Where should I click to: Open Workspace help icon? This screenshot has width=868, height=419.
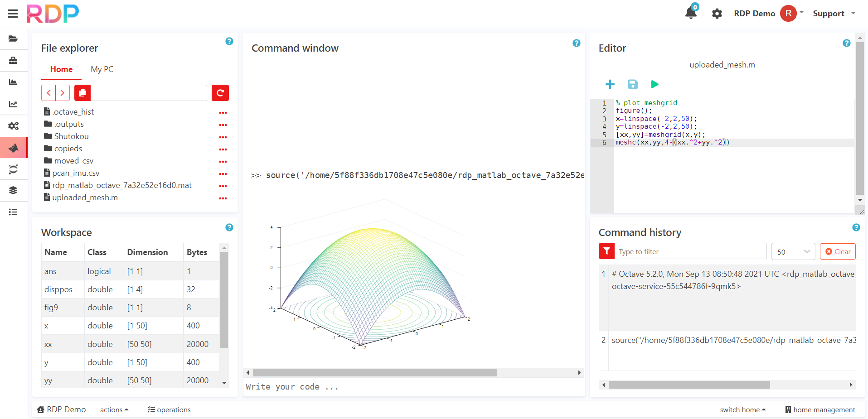click(229, 227)
